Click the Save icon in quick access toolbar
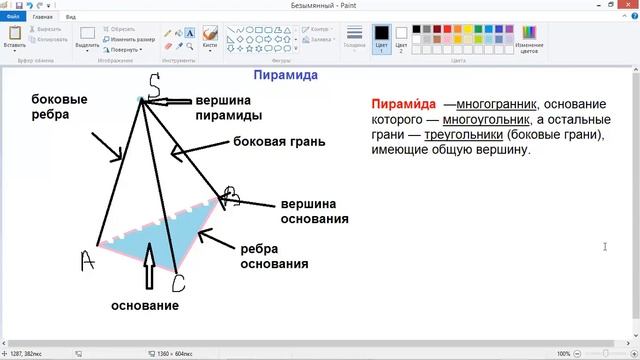The image size is (640, 360). 19,5
